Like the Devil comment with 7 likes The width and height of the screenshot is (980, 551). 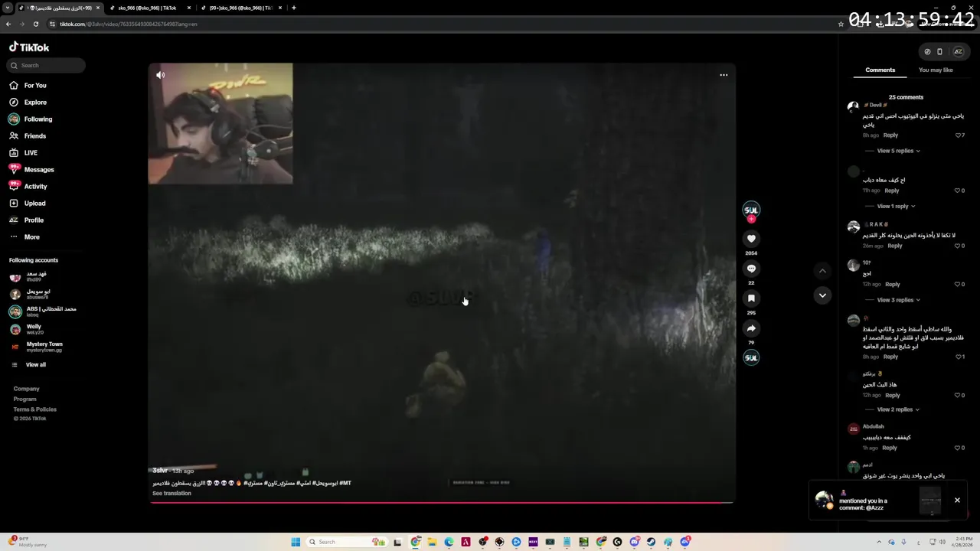(x=959, y=135)
